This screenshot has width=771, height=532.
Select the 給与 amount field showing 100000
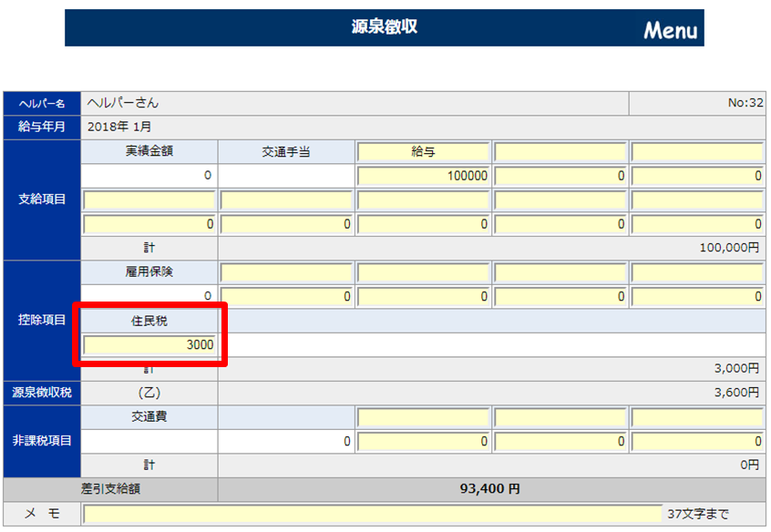click(x=423, y=176)
